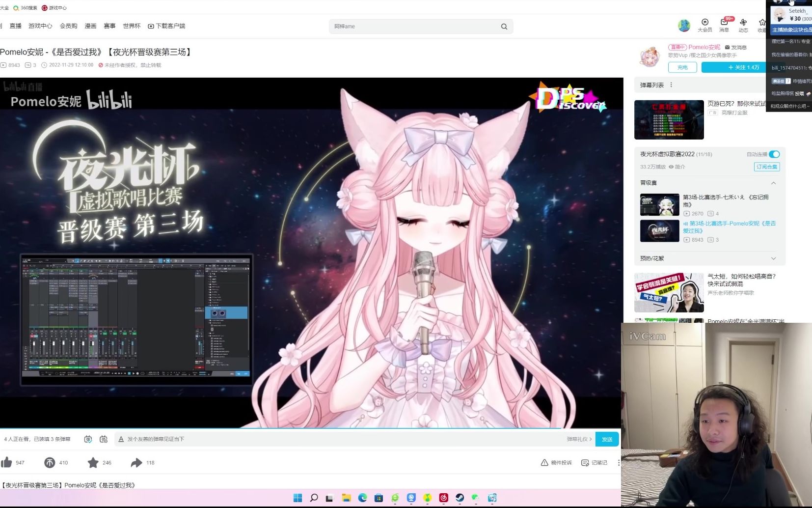
Task: Open more options dots beside 弹幕列表
Action: 671,85
